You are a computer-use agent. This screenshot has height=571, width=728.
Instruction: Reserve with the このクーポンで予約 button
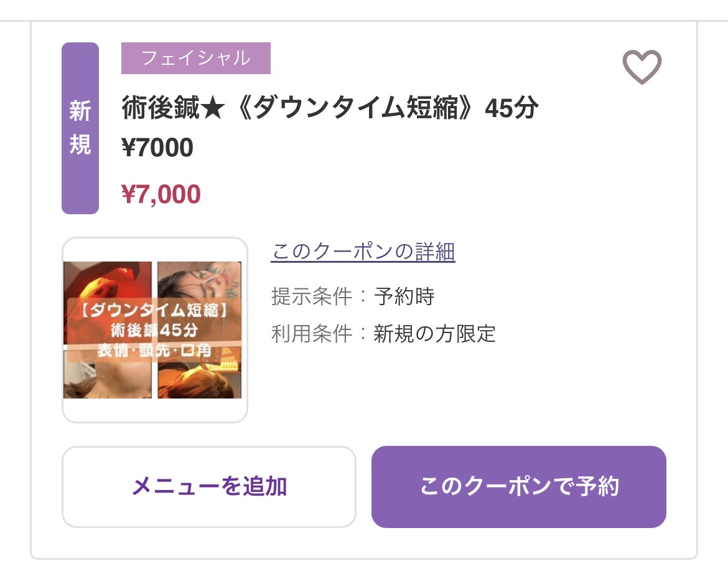(518, 486)
